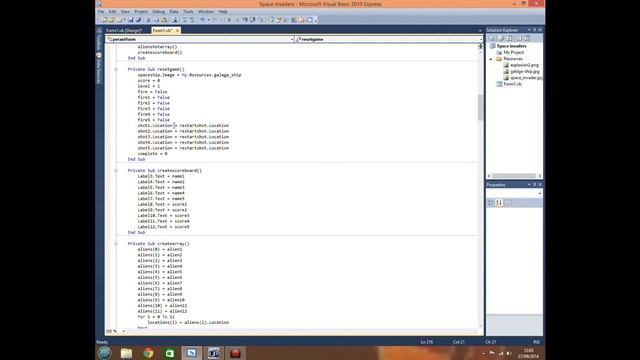This screenshot has height=360, width=640.
Task: Select the Space Invaders project node
Action: click(511, 46)
